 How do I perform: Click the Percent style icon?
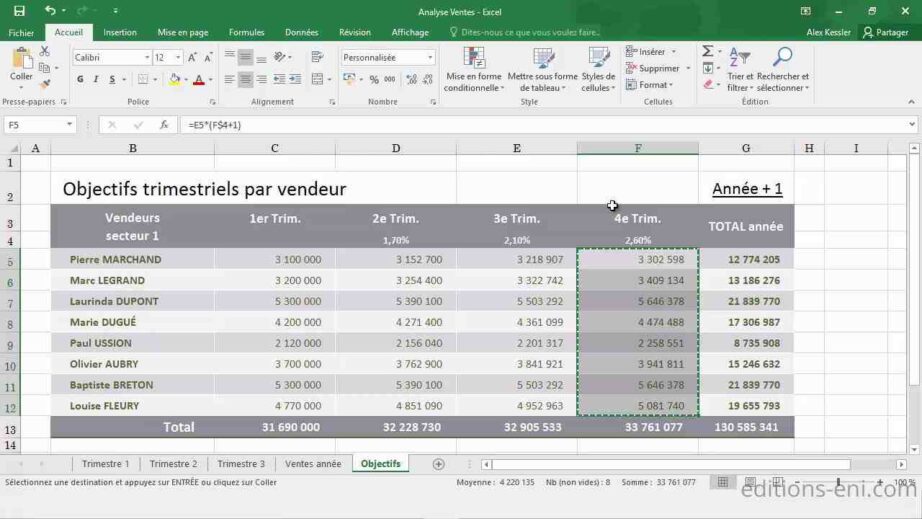click(374, 79)
